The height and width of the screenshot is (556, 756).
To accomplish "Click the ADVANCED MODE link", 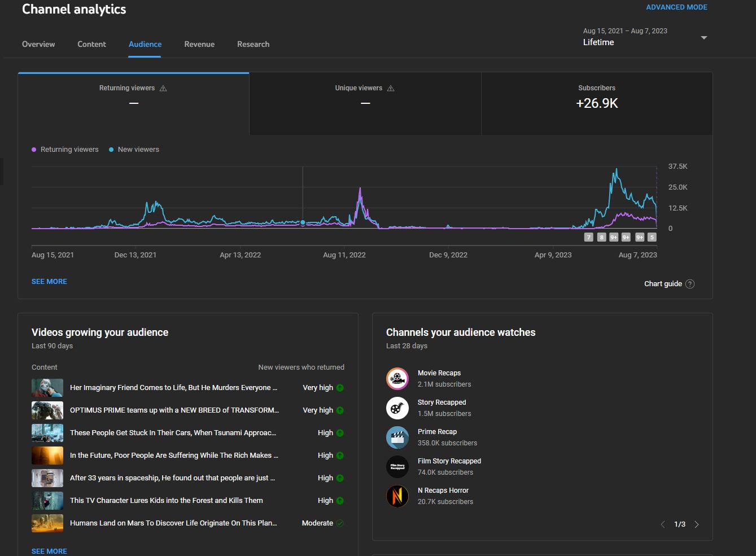I will 676,7.
